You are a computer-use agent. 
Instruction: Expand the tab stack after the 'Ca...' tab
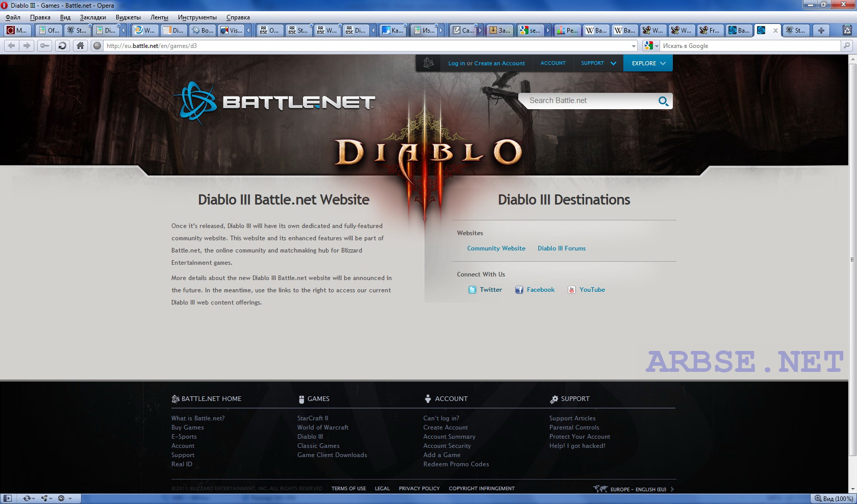point(480,31)
